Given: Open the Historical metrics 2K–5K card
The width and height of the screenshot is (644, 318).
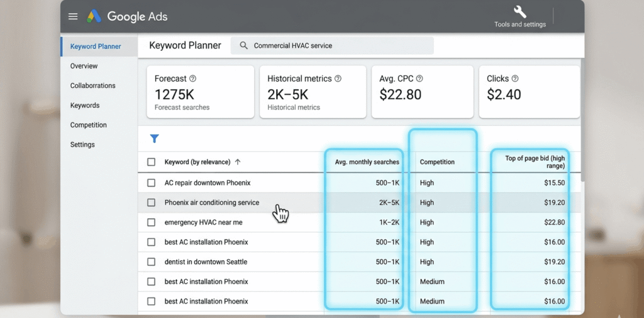Looking at the screenshot, I should tap(313, 92).
